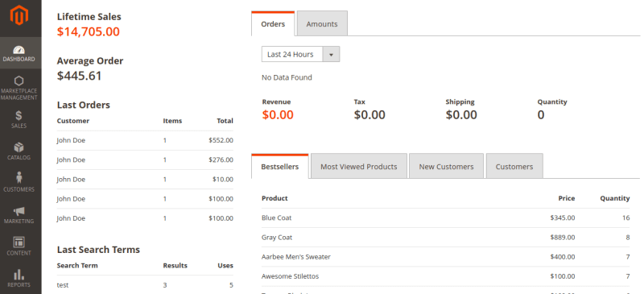Viewport: 644px width, 294px height.
Task: Open the $10.00 John Doe order
Action: pyautogui.click(x=145, y=180)
